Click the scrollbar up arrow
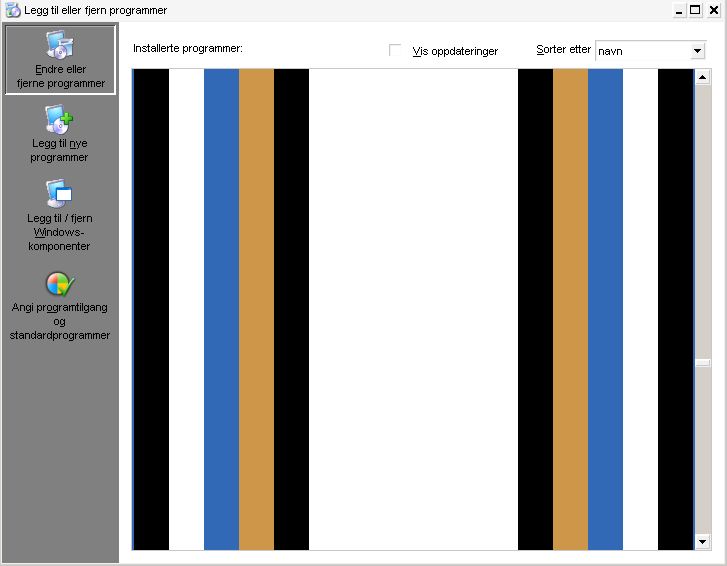727x566 pixels. pos(702,77)
